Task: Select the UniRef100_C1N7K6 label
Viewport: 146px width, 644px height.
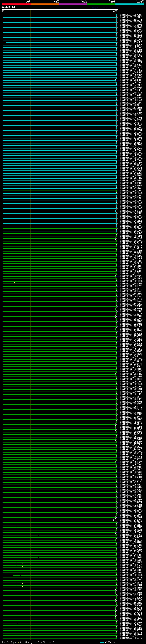Action: [131, 95]
